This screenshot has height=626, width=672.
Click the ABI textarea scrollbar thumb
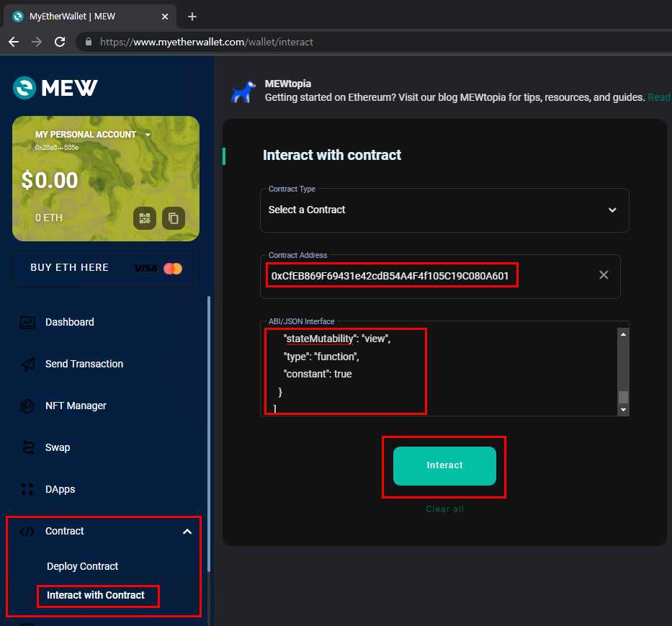coord(623,397)
